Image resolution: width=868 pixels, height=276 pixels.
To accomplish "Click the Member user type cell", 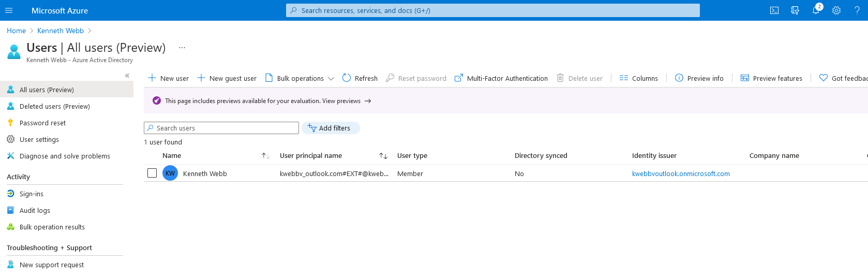I will (x=410, y=173).
